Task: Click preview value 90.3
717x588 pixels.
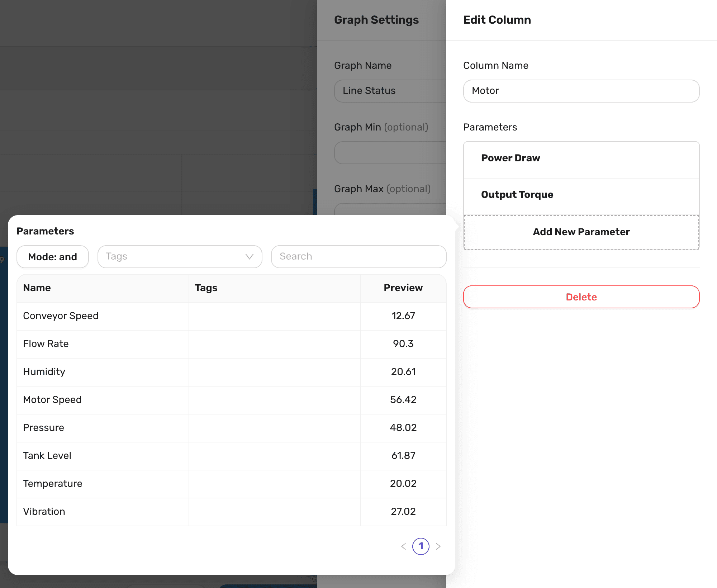Action: pos(403,344)
